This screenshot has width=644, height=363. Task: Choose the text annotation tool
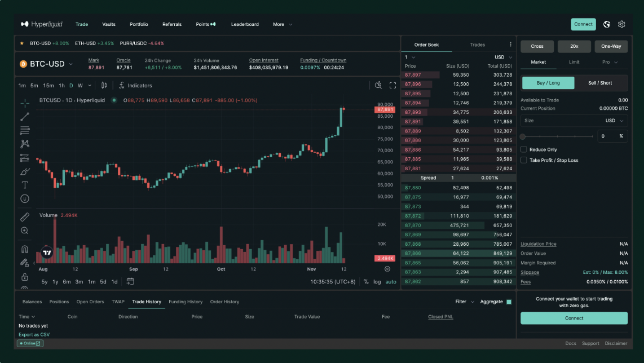tap(25, 185)
